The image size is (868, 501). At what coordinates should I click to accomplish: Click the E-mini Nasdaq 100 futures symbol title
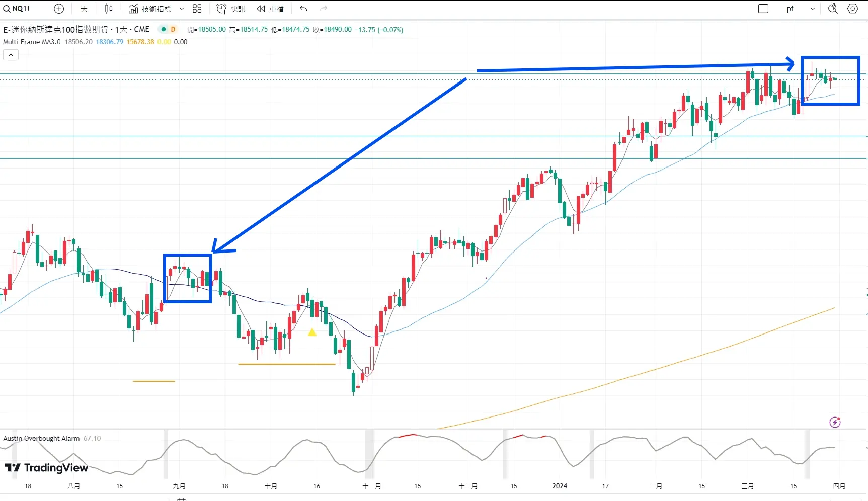click(x=76, y=29)
